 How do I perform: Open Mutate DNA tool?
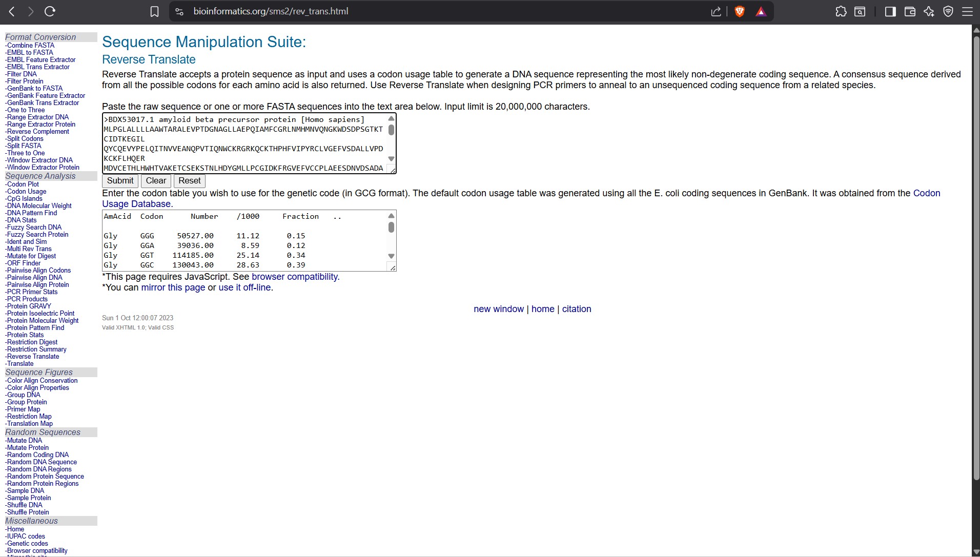point(25,440)
